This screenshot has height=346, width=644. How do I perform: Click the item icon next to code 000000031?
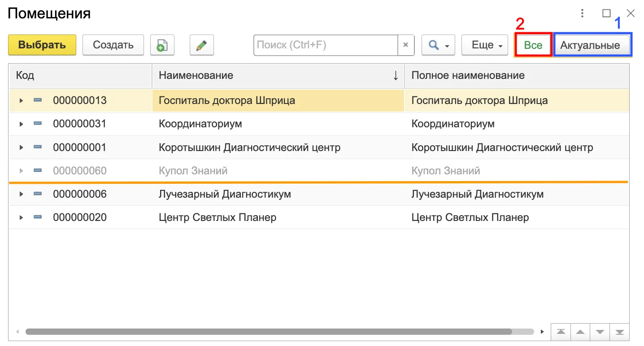point(38,124)
